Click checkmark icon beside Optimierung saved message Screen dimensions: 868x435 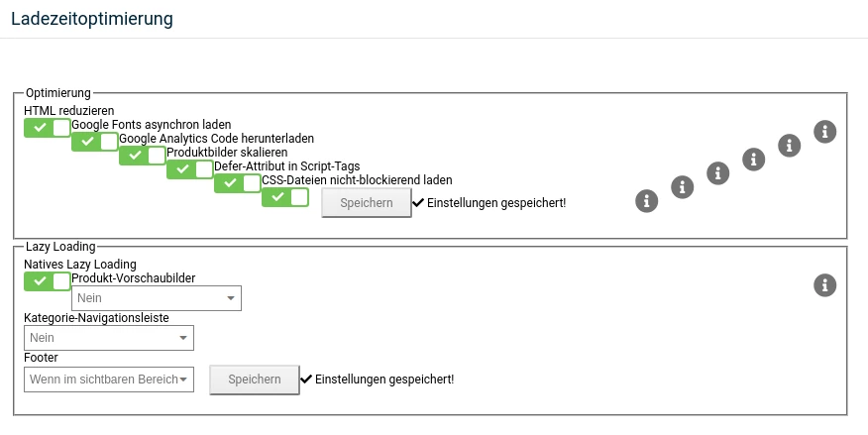tap(418, 202)
